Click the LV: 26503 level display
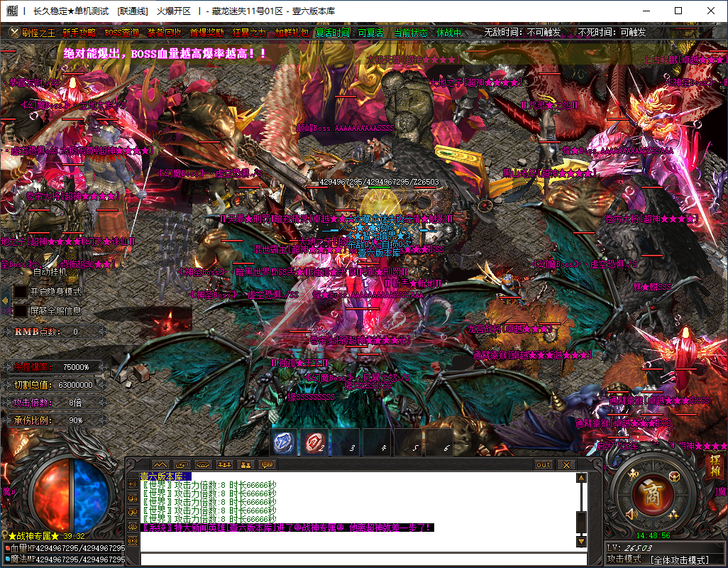 click(629, 548)
